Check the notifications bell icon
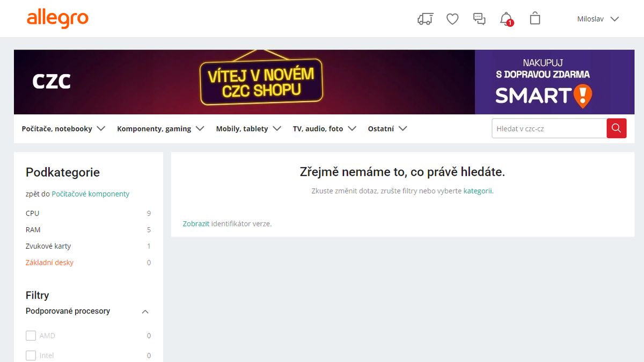 point(506,19)
